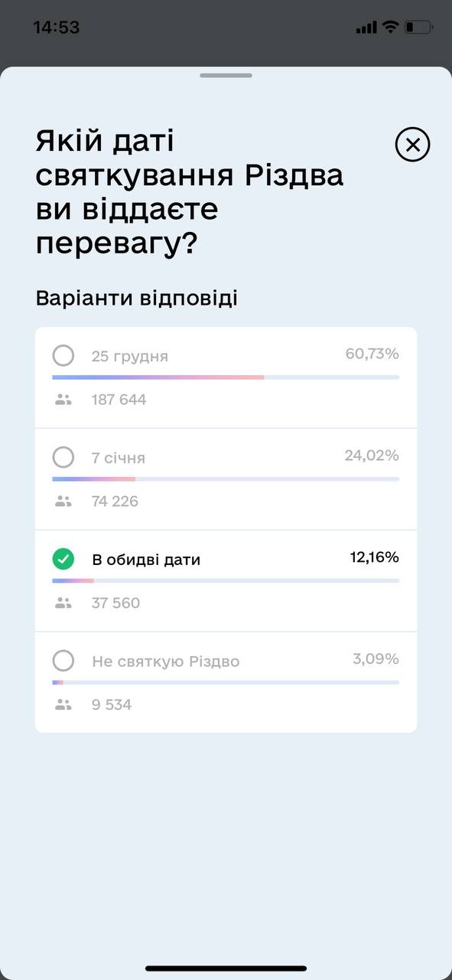Screen dimensions: 452x980
Task: Tap the voters icon next to 74 226
Action: [63, 501]
